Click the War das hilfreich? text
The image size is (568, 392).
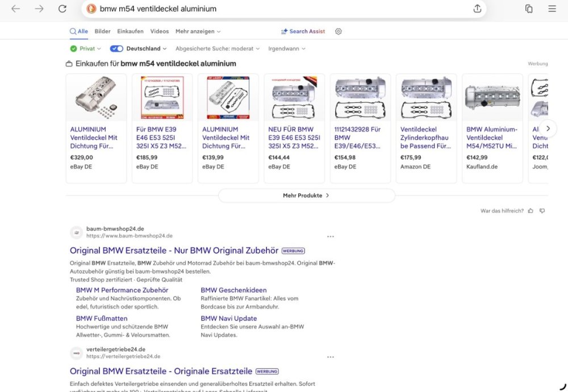[x=502, y=211]
